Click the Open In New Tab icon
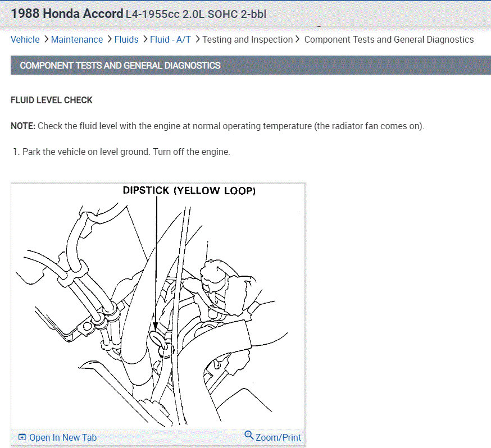The height and width of the screenshot is (448, 491). pyautogui.click(x=22, y=437)
